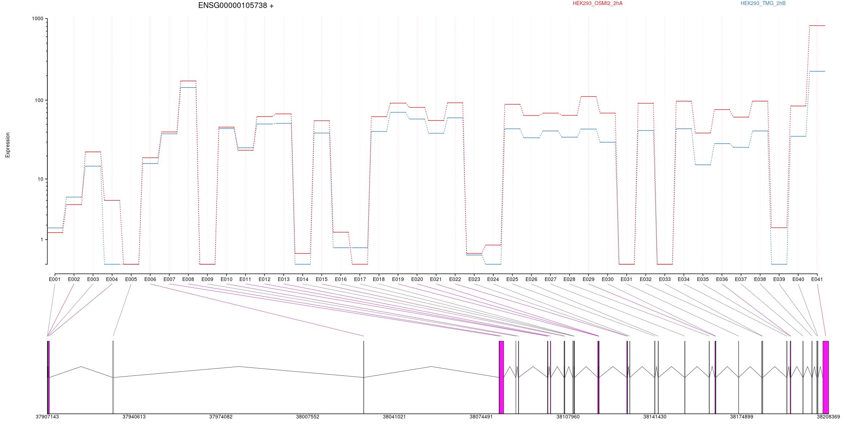Click exon label E034

pyautogui.click(x=684, y=279)
